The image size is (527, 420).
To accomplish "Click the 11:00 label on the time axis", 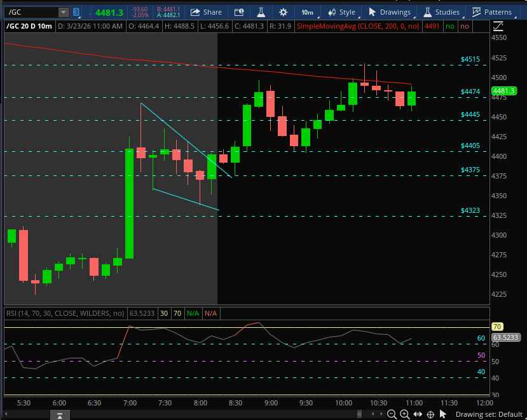I will [x=414, y=403].
